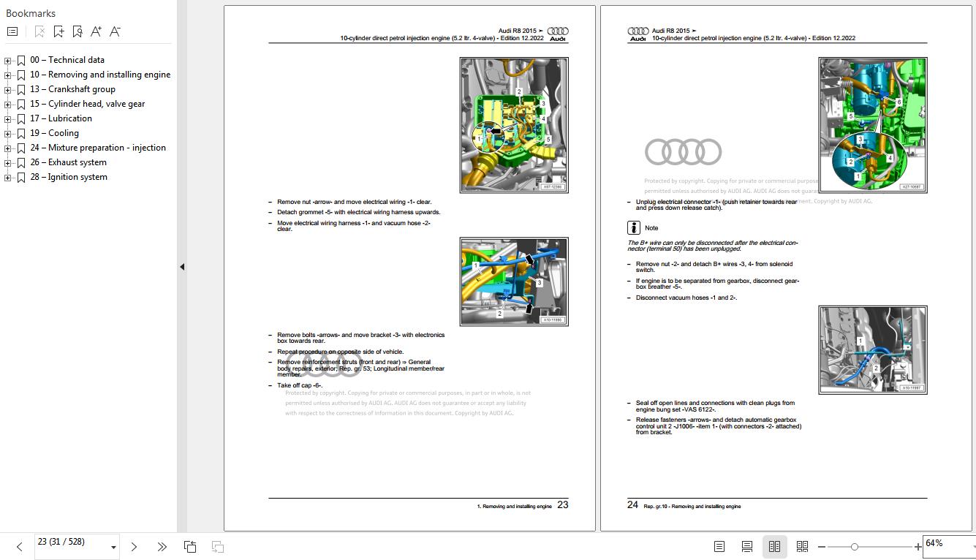Expand '10 – Removing and installing engine' node
Image resolution: width=976 pixels, height=560 pixels.
[8, 75]
